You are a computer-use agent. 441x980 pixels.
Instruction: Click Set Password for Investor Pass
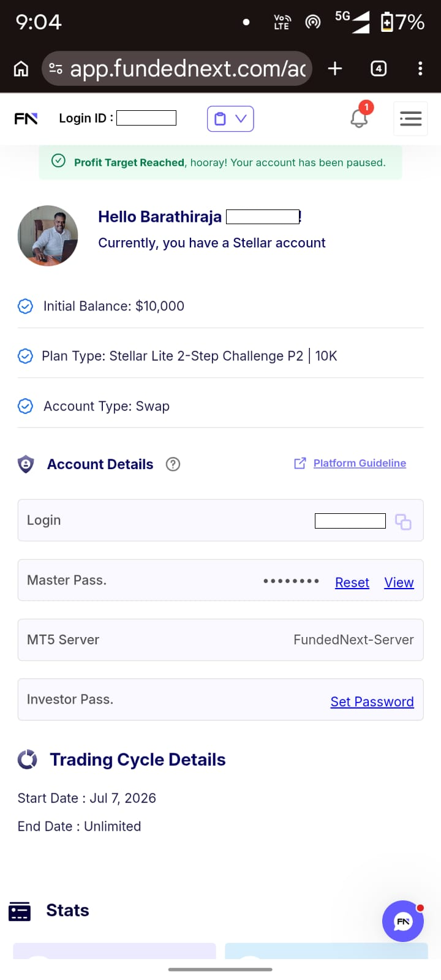pyautogui.click(x=372, y=702)
